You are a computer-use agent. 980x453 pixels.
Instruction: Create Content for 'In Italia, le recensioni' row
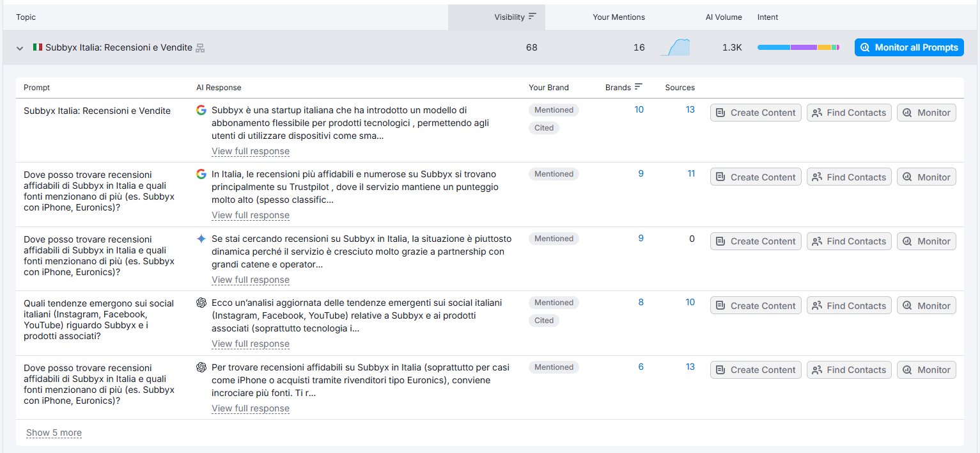[x=756, y=177]
